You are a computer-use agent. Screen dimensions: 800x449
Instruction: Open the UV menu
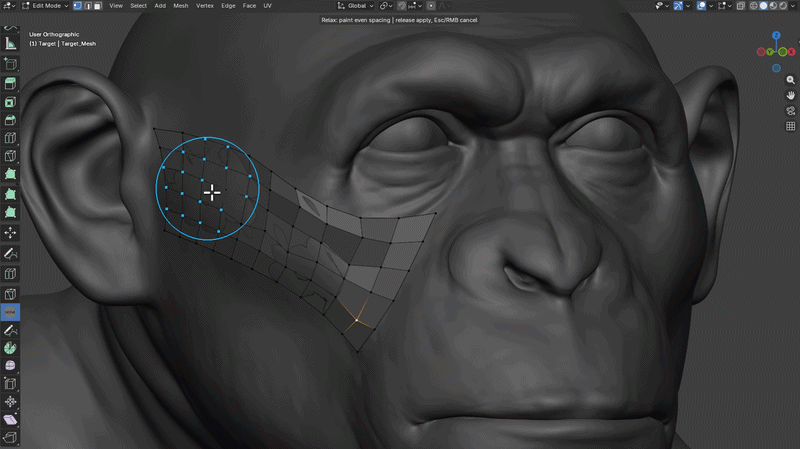[267, 6]
